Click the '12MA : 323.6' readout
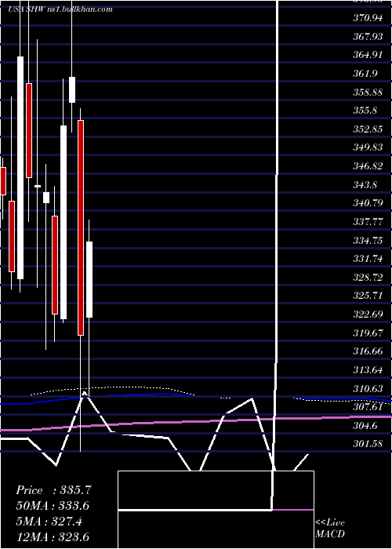Viewport: 392px width, 549px height. [x=53, y=537]
